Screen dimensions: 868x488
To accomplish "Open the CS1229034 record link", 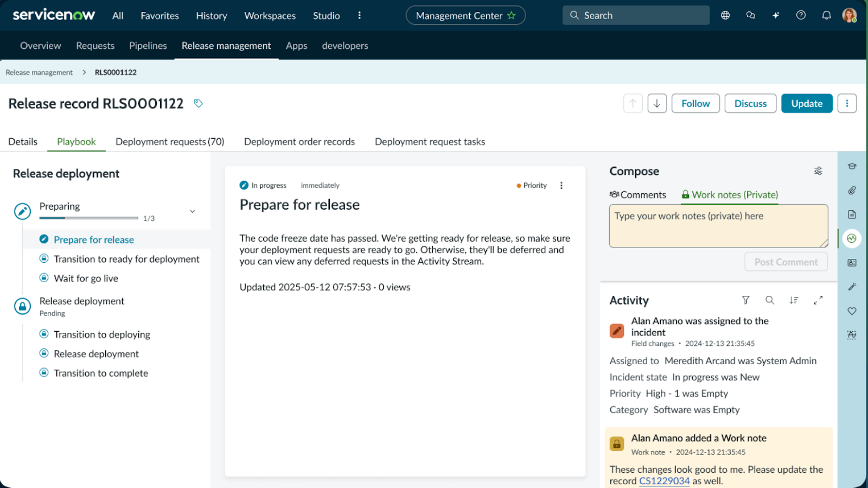I will 664,481.
